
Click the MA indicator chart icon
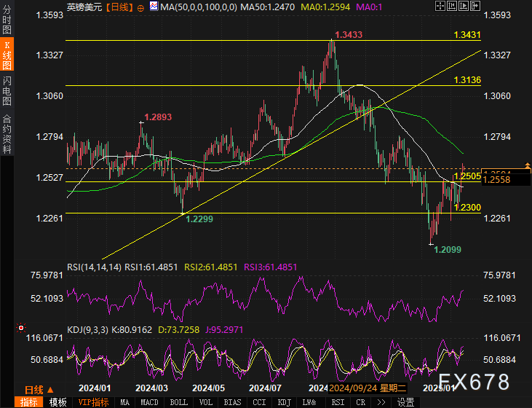click(x=154, y=7)
